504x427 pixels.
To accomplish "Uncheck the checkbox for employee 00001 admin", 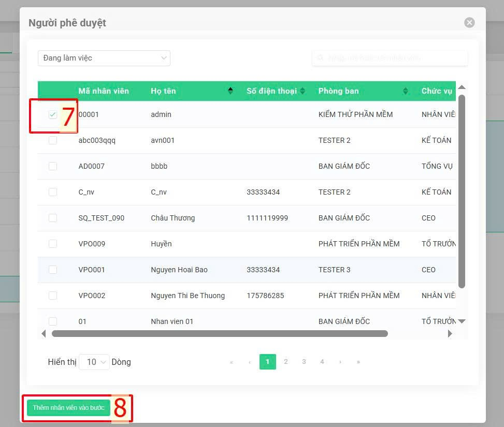I will [x=53, y=114].
